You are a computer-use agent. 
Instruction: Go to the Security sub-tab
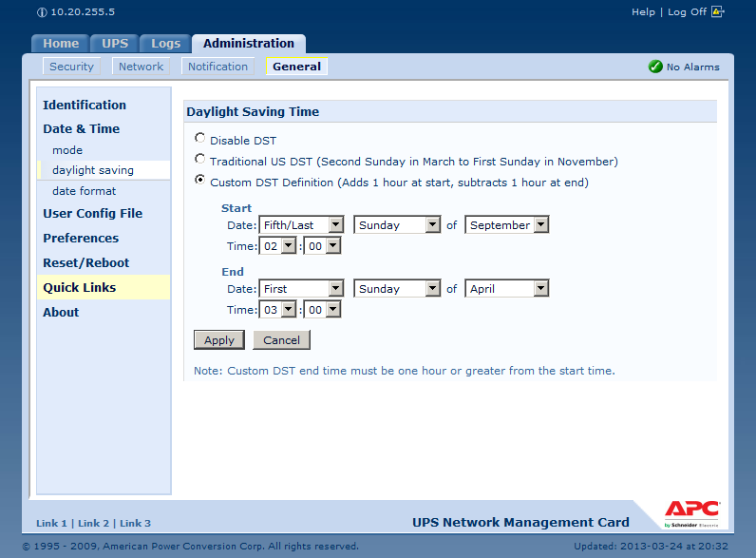click(72, 67)
